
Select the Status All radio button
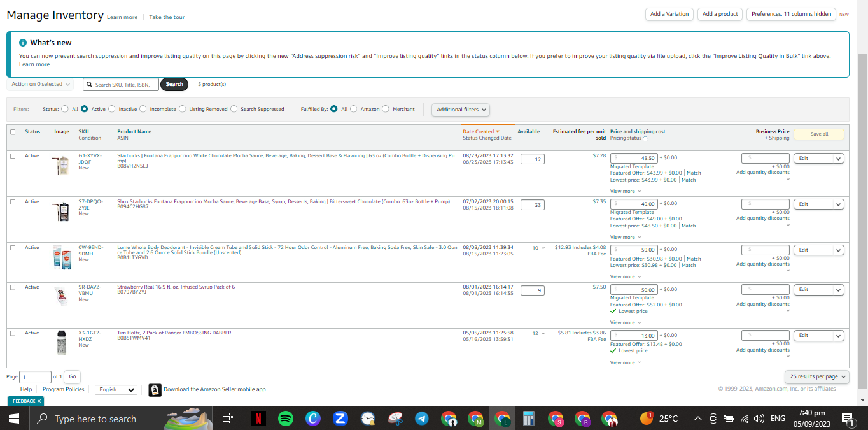[65, 109]
